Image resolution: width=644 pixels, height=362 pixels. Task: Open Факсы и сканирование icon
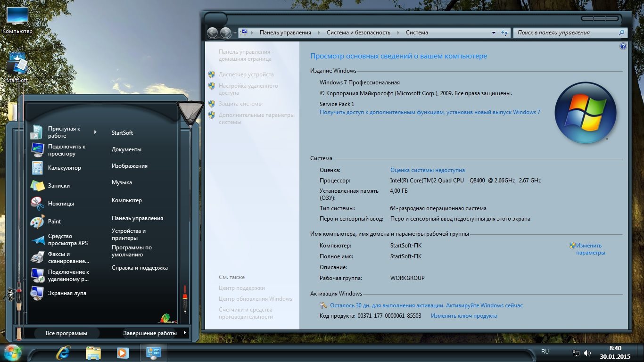click(x=38, y=257)
